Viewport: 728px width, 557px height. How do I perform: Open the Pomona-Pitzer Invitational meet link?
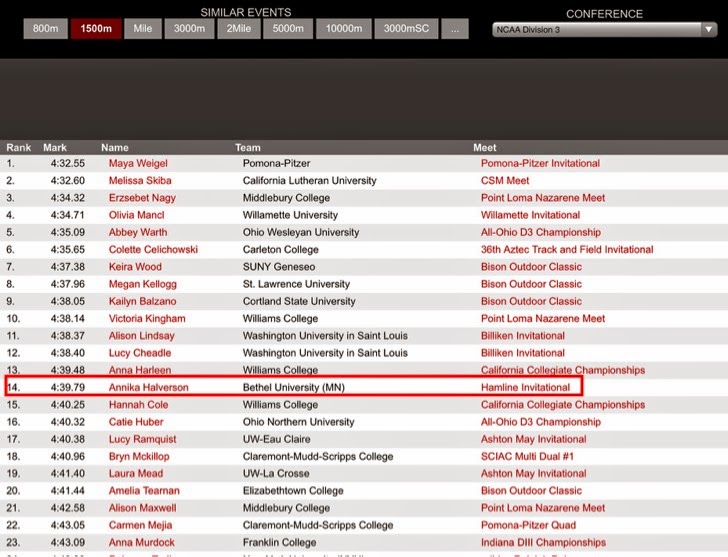540,163
